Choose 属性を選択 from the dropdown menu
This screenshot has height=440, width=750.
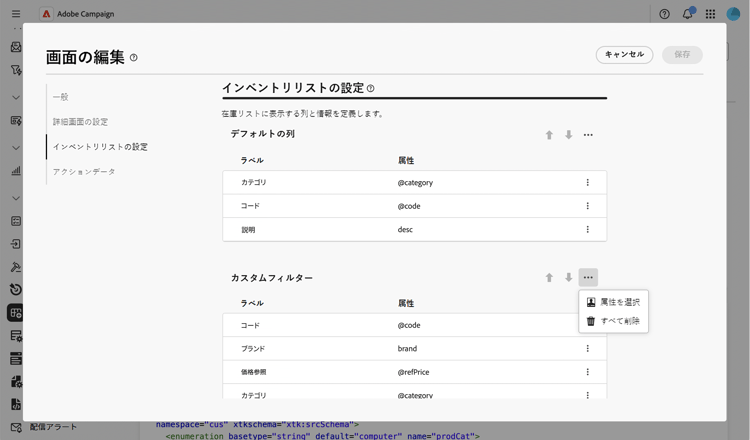[613, 302]
